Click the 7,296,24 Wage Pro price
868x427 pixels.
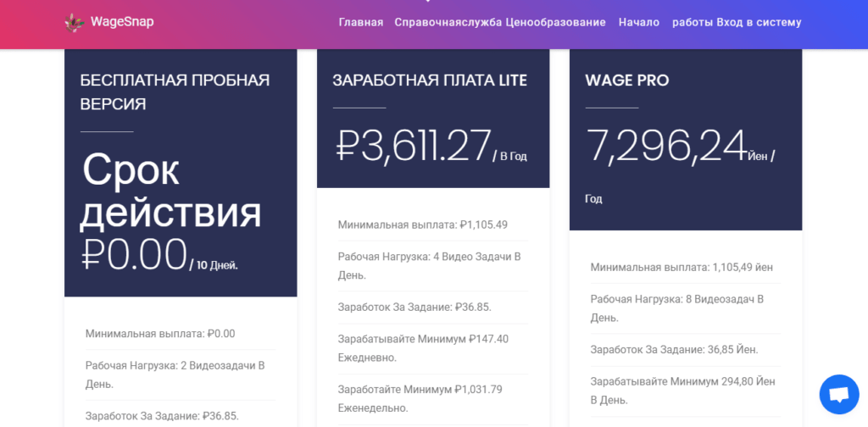pos(666,146)
